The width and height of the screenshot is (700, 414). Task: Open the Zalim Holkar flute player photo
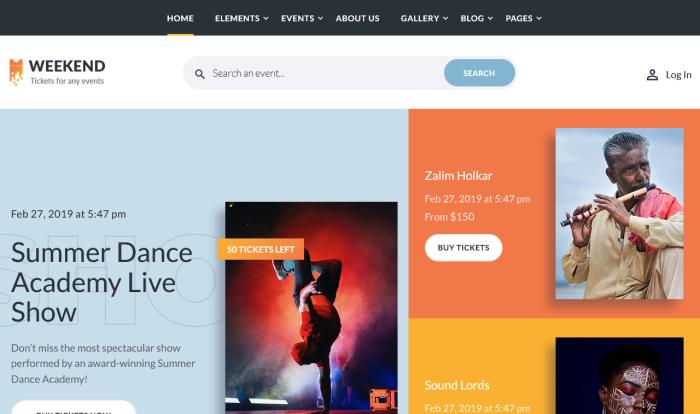(x=619, y=213)
